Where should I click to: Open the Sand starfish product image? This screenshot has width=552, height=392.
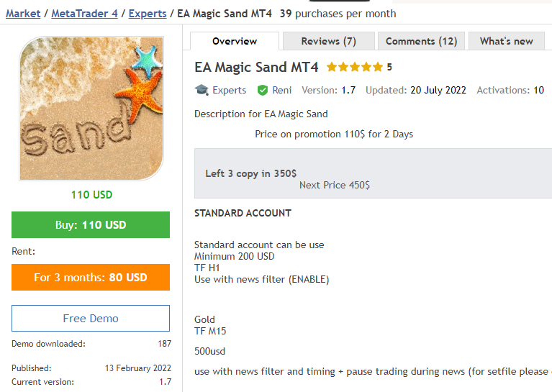pyautogui.click(x=91, y=109)
